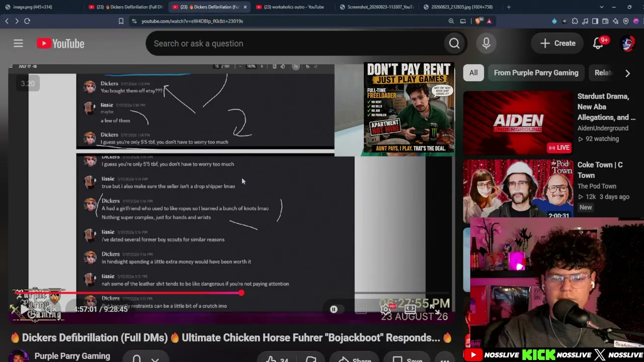Switch to theater mode on the player

pyautogui.click(x=410, y=309)
